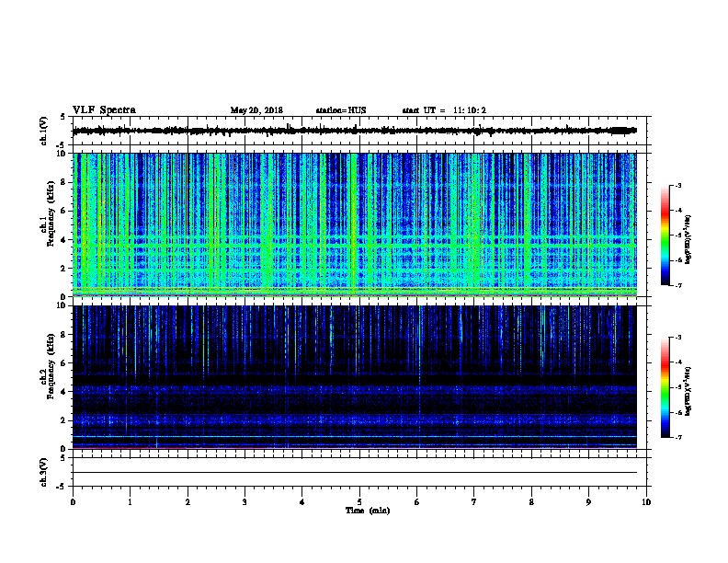Click the ch.3(V) flat line panel

359,472
